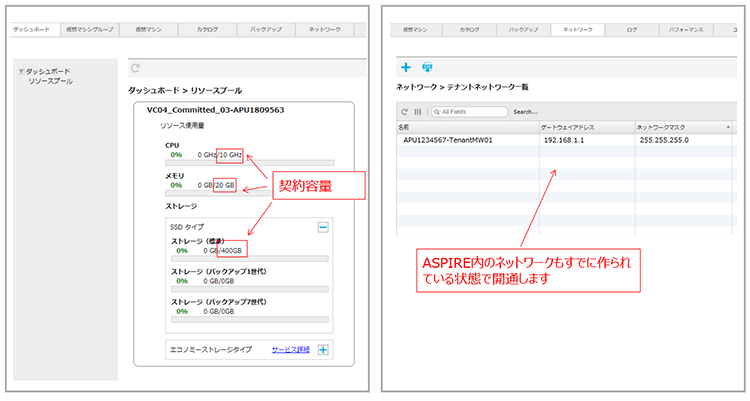Screen dimensions: 750x401
Task: Reload the tenant network table
Action: point(404,112)
